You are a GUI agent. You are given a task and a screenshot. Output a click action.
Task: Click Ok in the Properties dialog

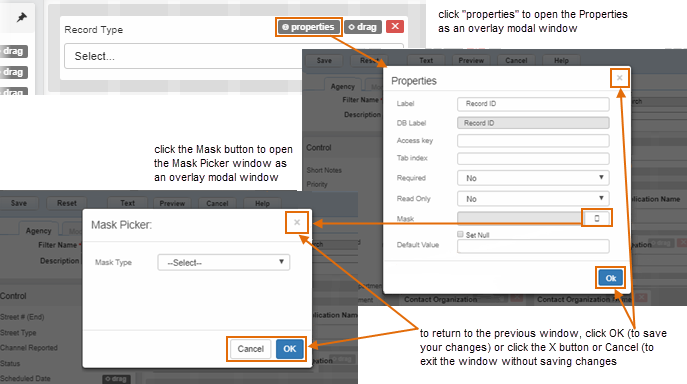click(x=610, y=278)
